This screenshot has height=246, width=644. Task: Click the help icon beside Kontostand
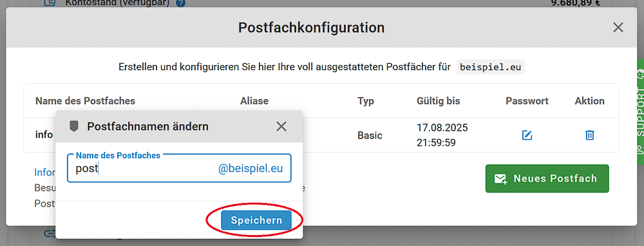tap(180, 4)
